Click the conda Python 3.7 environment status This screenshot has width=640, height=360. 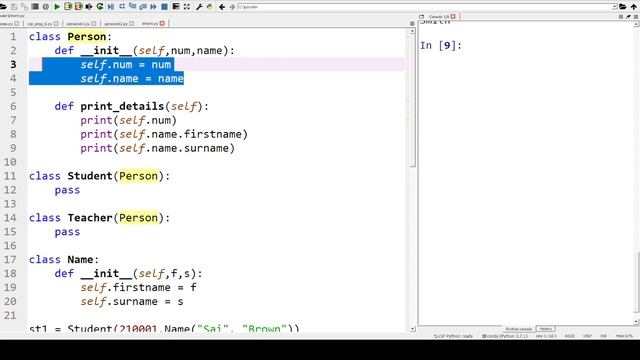(x=505, y=336)
